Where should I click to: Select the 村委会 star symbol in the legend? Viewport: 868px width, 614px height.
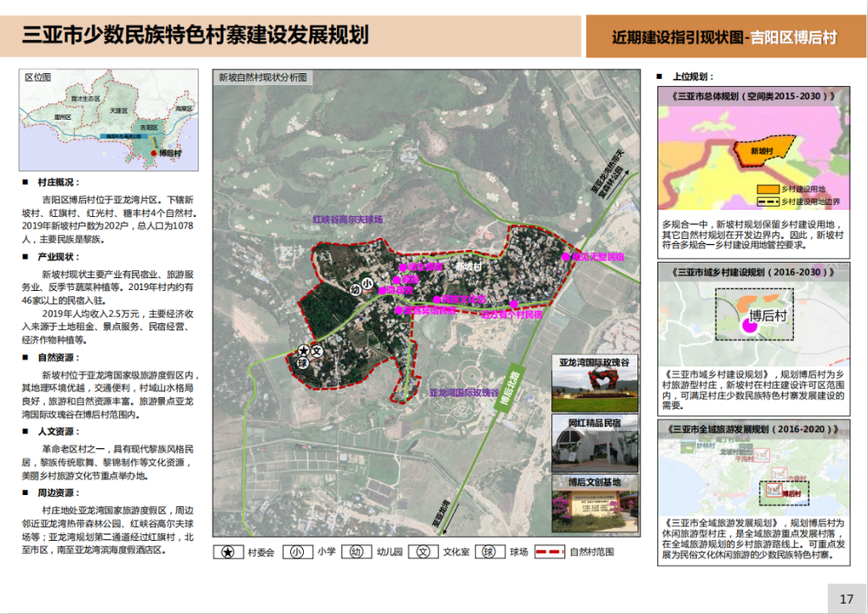(228, 551)
